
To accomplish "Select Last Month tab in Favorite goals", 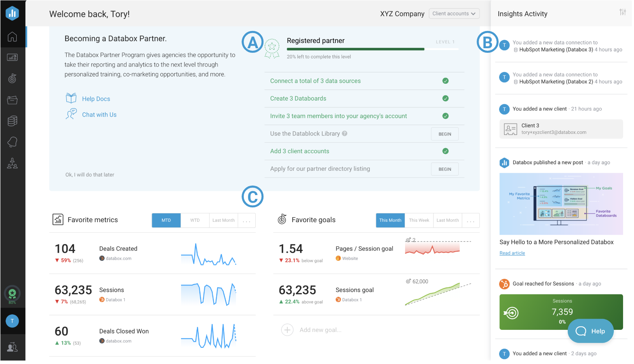I will pyautogui.click(x=448, y=220).
